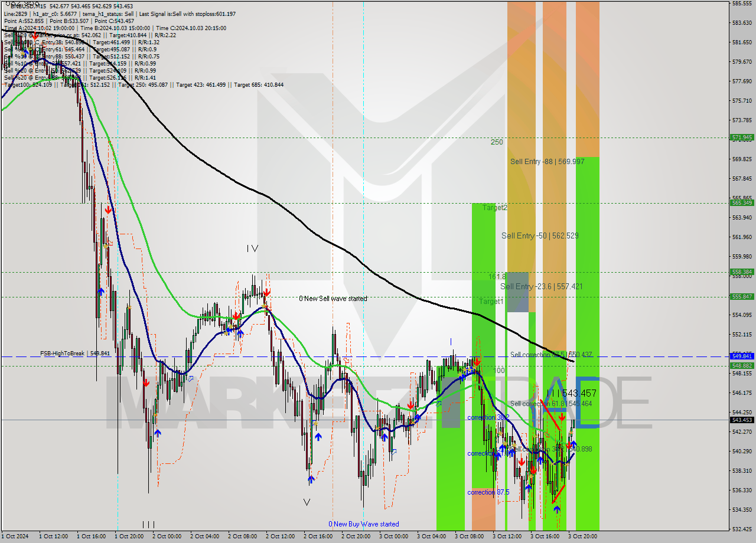
Task: Click the 'I I I' wave label at the bottom
Action: (148, 524)
